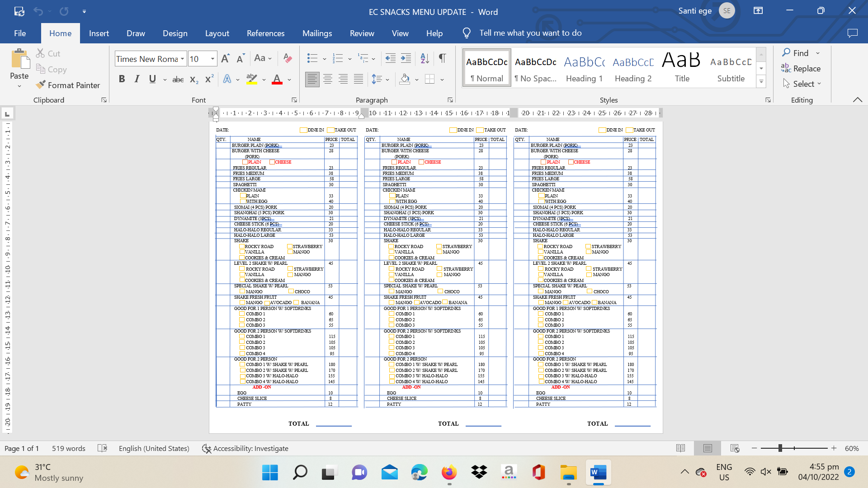Show paragraph marks with pilcrow icon
Viewport: 868px width, 488px height.
(x=442, y=58)
